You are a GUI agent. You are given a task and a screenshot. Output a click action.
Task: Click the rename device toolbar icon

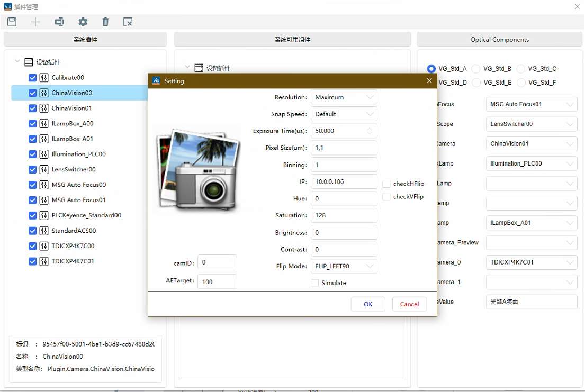(59, 22)
